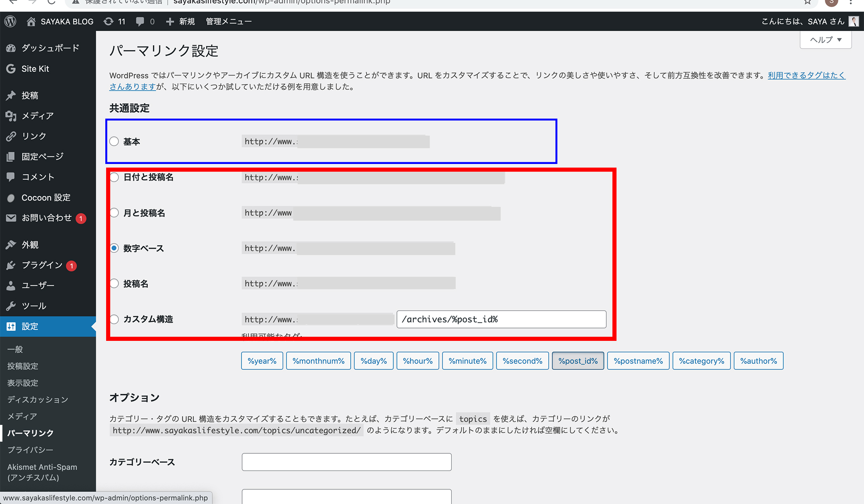Image resolution: width=864 pixels, height=504 pixels.
Task: Insert the %day% tag
Action: pos(373,361)
